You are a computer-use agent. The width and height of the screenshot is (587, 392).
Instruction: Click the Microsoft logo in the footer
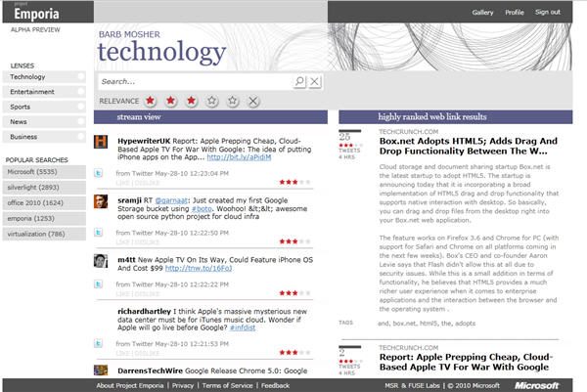(536, 385)
